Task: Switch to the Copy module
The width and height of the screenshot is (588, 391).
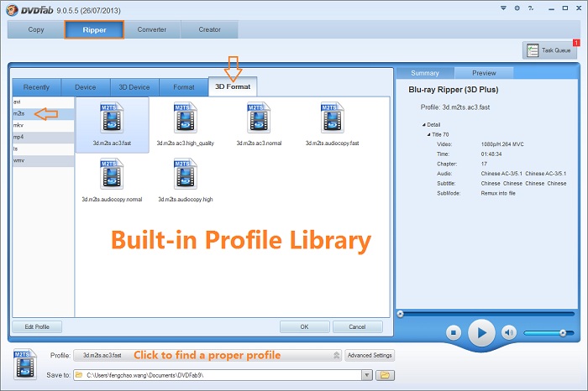Action: click(36, 29)
